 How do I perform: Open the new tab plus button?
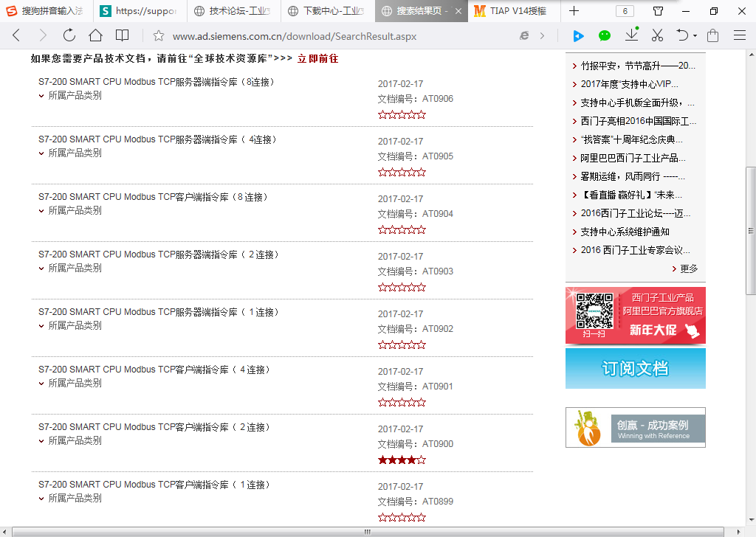pyautogui.click(x=574, y=11)
